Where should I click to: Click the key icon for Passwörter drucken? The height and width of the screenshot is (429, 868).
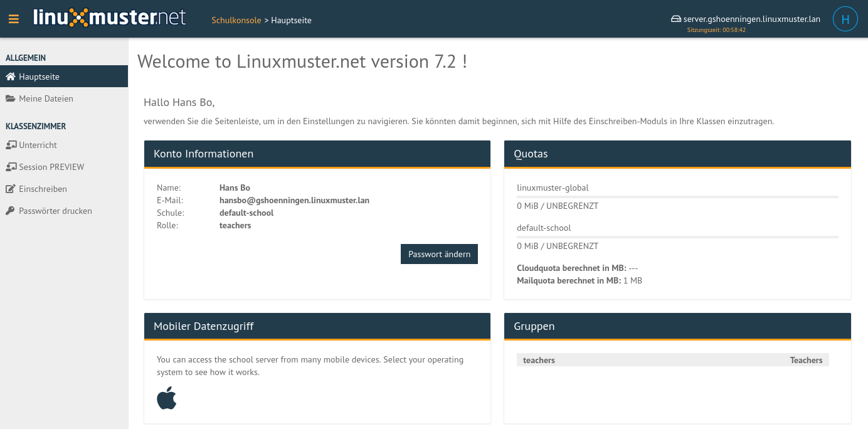(11, 211)
